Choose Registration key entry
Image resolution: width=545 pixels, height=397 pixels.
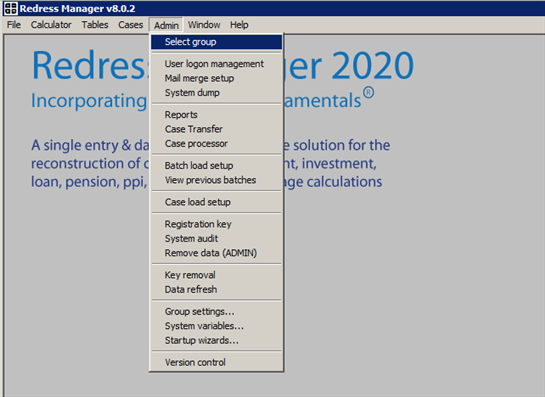217,224
